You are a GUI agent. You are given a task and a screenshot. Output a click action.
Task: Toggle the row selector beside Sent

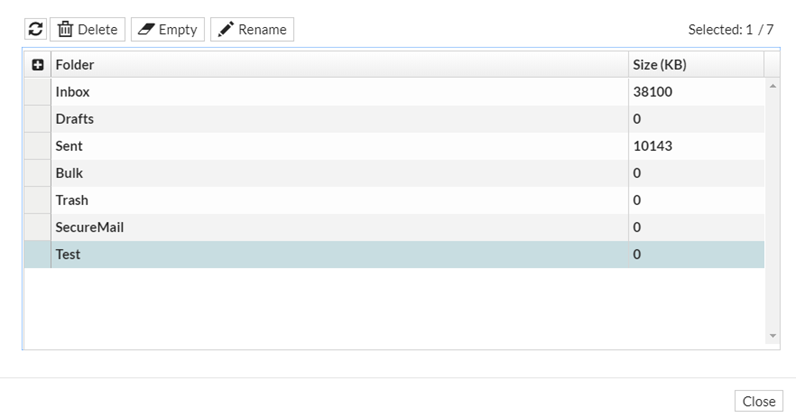[x=38, y=146]
